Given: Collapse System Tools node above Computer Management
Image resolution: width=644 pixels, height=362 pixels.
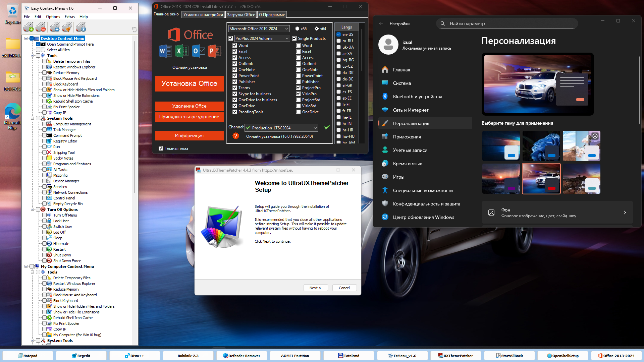Looking at the screenshot, I should 33,118.
